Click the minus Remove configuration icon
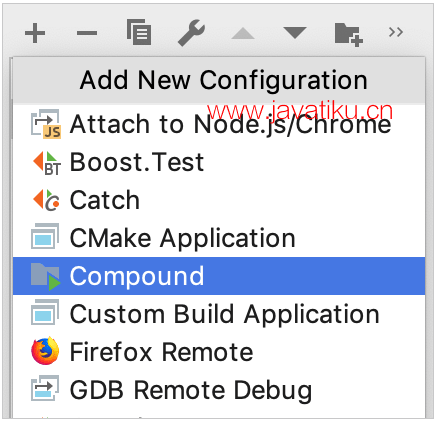Screen dimensions: 436x421 pos(87,33)
